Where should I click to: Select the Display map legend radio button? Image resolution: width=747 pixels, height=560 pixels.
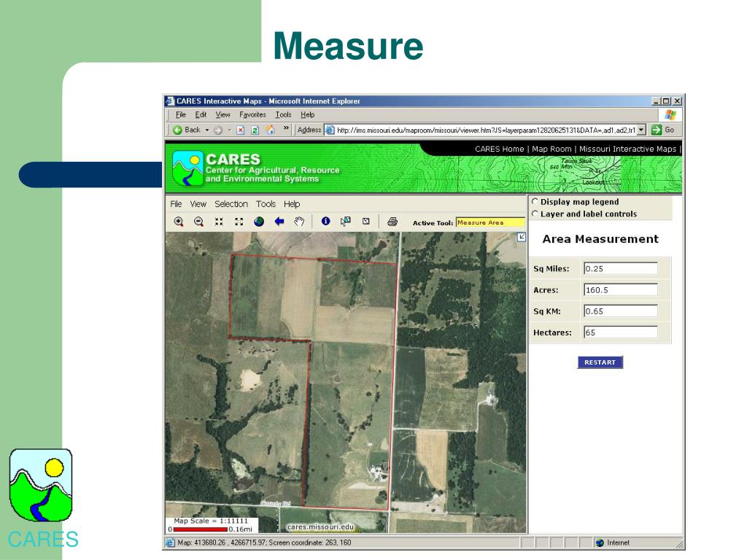tap(535, 201)
